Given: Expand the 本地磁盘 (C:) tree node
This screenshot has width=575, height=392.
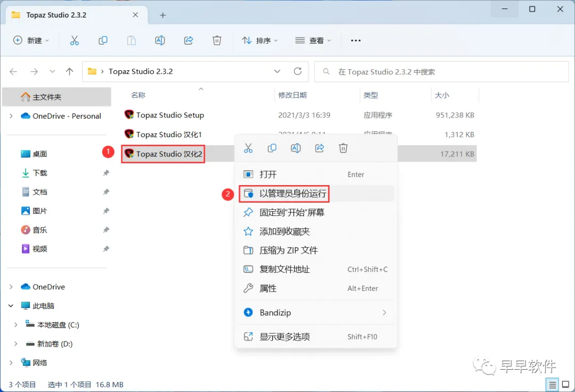Looking at the screenshot, I should click(x=16, y=324).
